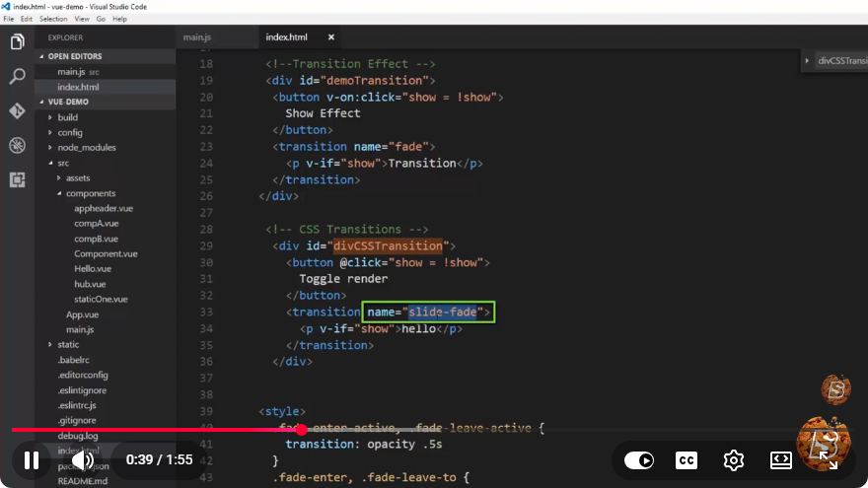Open Hello.vue file
Image resolution: width=868 pixels, height=488 pixels.
pos(93,268)
